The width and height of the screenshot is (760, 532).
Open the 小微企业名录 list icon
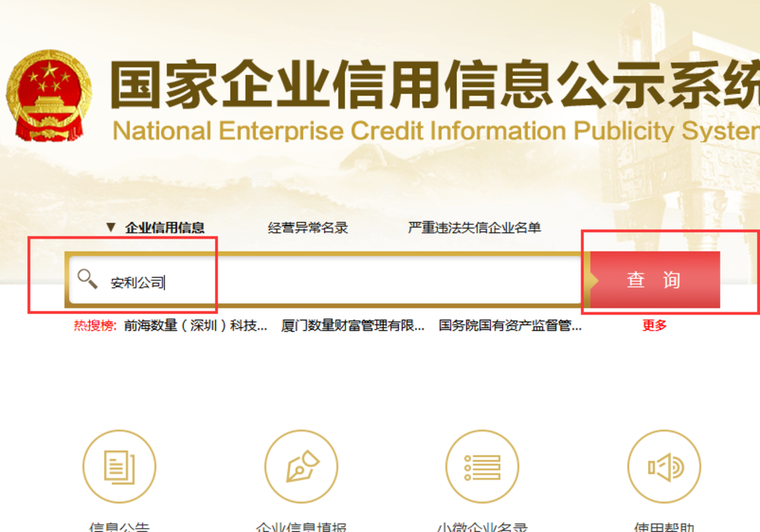482,467
